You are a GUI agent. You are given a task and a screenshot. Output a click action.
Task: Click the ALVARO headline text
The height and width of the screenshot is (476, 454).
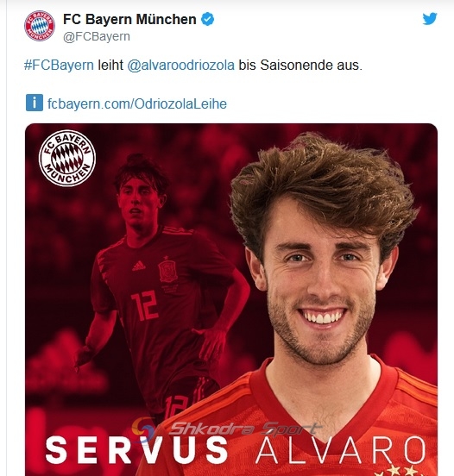(x=341, y=450)
